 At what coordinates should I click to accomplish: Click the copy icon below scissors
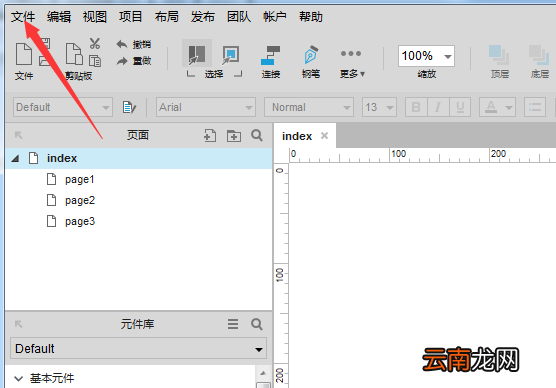pos(95,61)
